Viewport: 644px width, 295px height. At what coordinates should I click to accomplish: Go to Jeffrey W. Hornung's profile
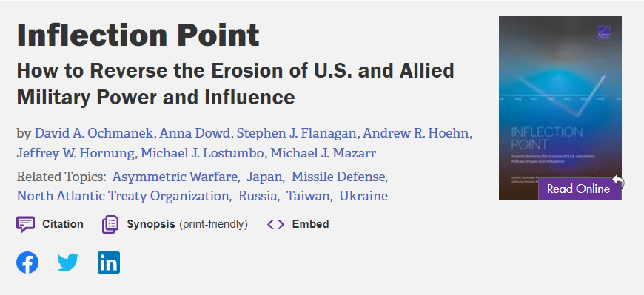click(76, 154)
